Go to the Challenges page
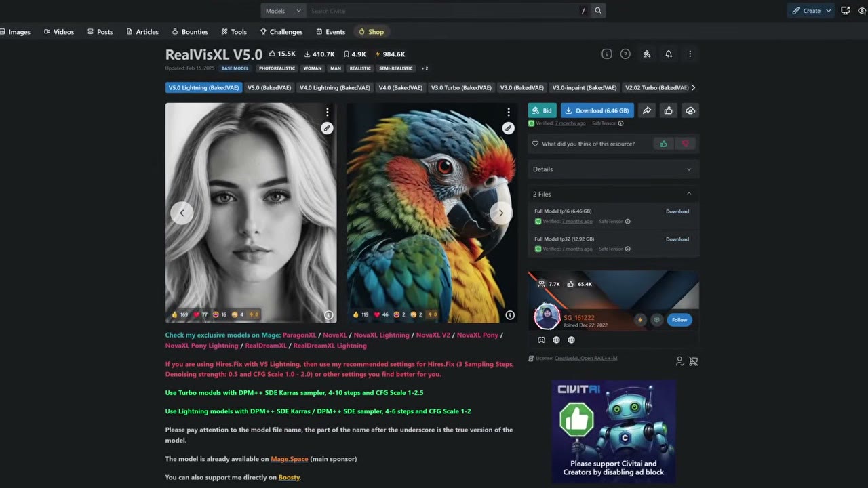868x488 pixels. [x=281, y=32]
